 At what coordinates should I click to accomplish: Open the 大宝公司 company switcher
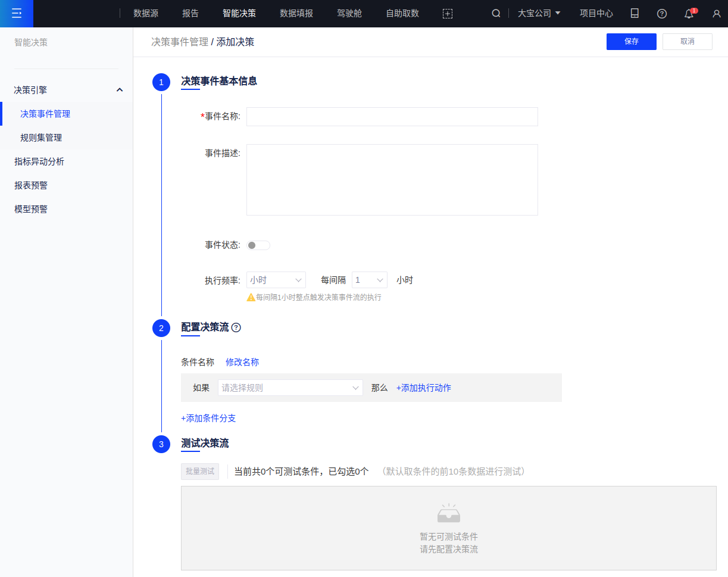coord(539,13)
